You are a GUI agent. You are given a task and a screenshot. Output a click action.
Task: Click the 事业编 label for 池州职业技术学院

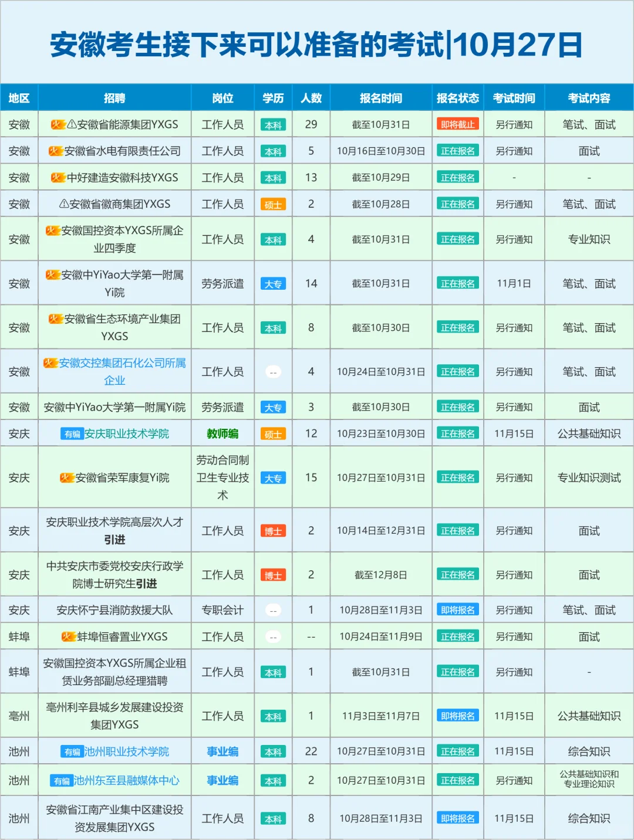[x=222, y=751]
